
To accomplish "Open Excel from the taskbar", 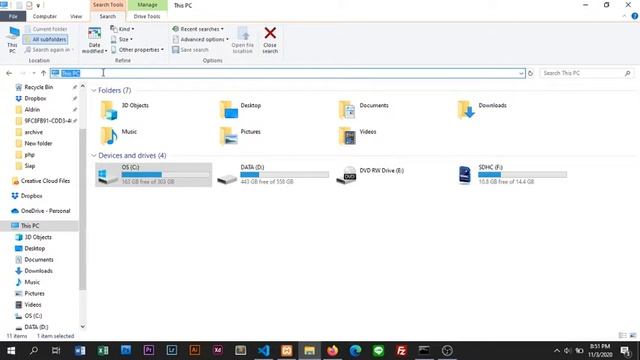I will [x=103, y=351].
